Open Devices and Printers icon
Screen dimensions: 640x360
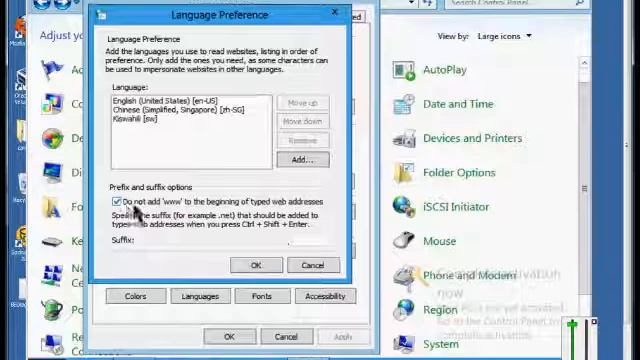(x=404, y=139)
